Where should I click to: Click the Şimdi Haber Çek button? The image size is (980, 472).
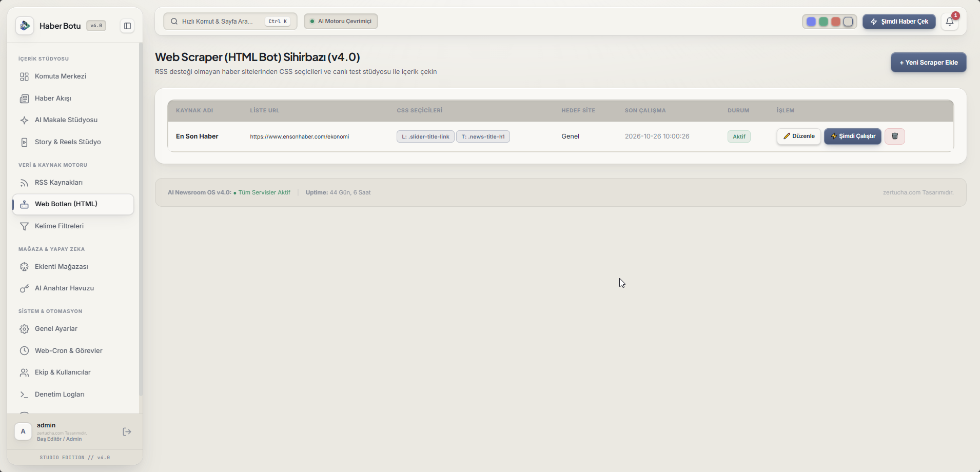tap(899, 22)
